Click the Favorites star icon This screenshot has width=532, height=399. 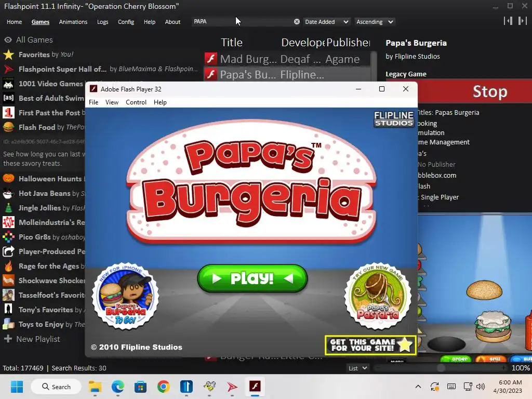8,55
